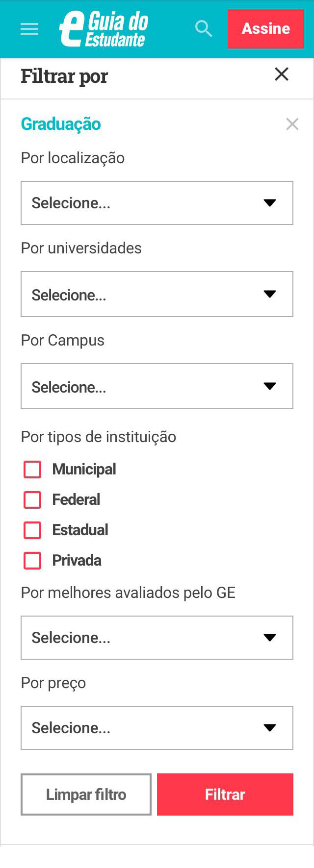Select the Filtrar por title
The height and width of the screenshot is (868, 314).
point(64,76)
